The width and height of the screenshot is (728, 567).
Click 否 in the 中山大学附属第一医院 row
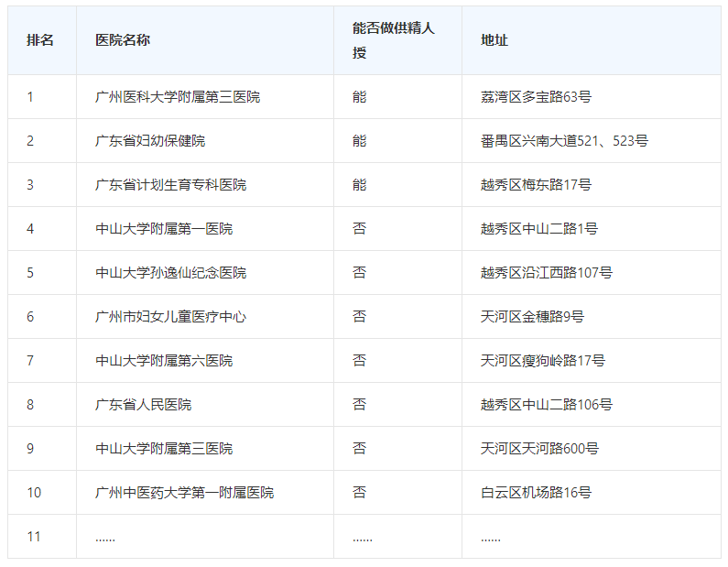[359, 229]
